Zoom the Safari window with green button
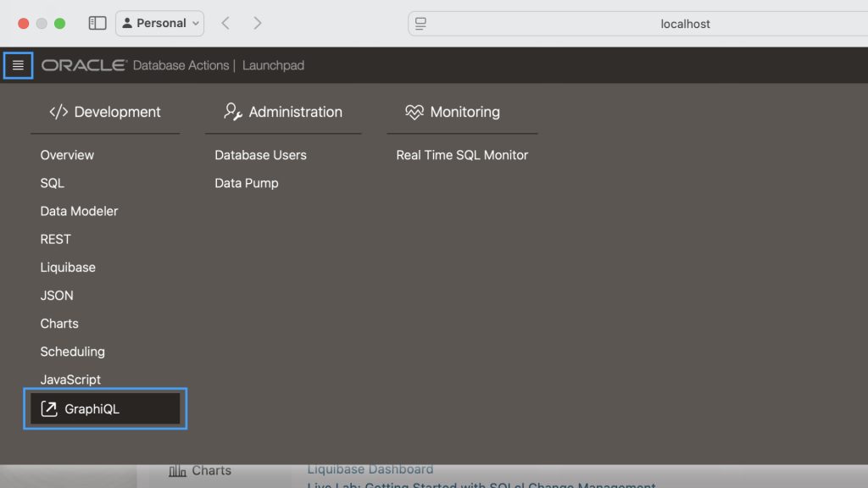868x488 pixels. pos(60,23)
